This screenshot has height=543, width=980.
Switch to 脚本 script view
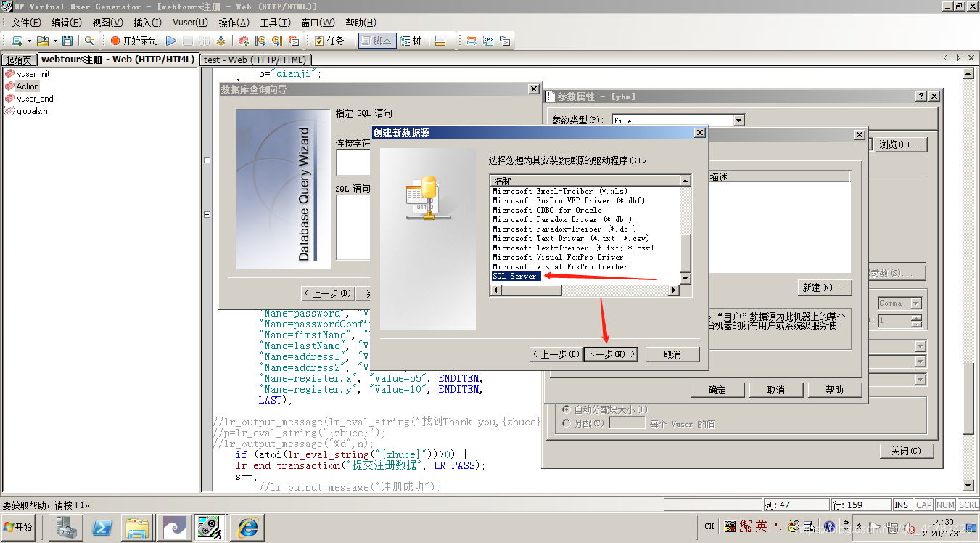(x=376, y=41)
